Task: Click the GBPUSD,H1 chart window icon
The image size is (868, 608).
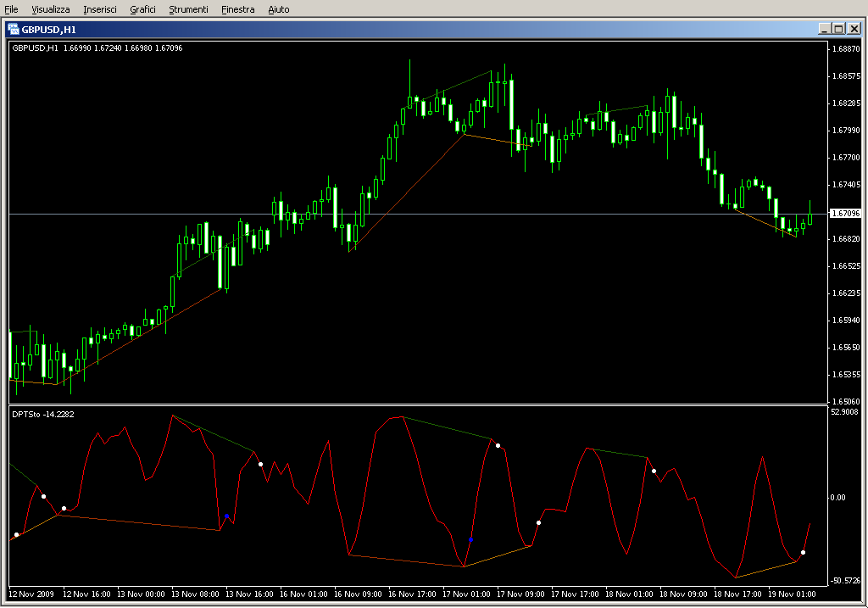Action: [x=14, y=30]
